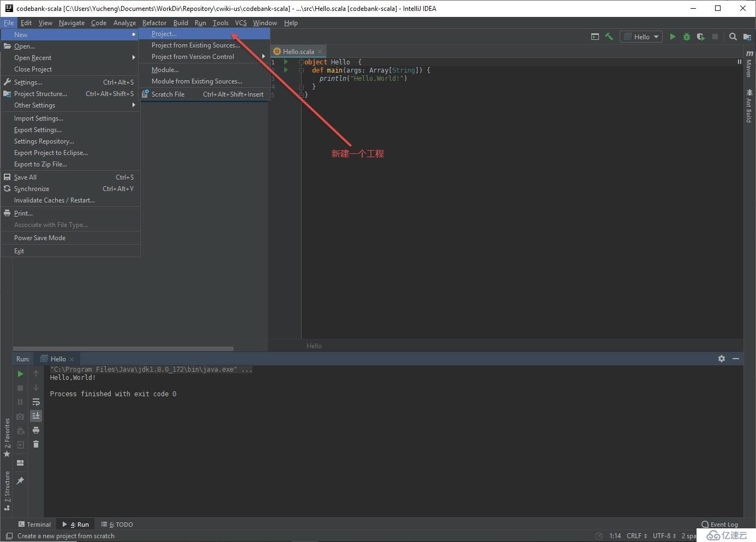Open the Event Log
Image resolution: width=756 pixels, height=542 pixels.
719,525
